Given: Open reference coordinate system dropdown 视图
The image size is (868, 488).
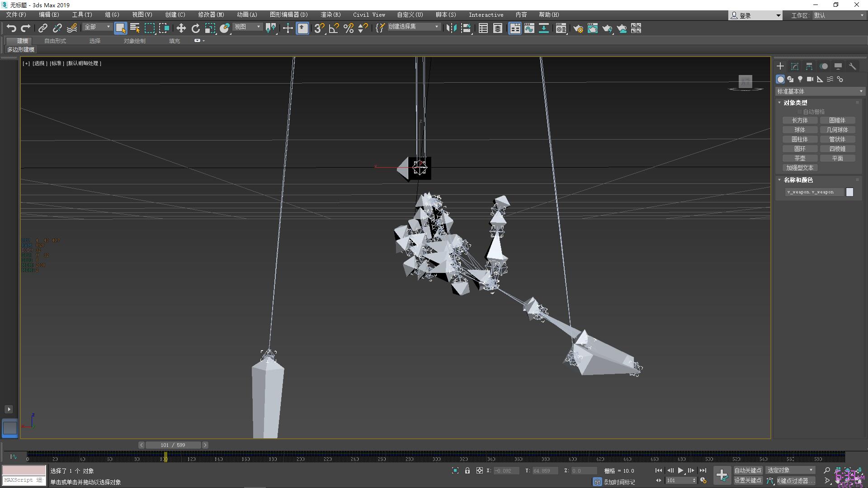Looking at the screenshot, I should coord(248,27).
